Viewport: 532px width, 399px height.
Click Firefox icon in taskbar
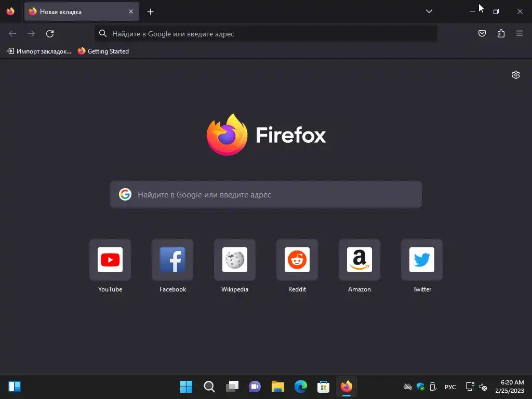pyautogui.click(x=347, y=387)
